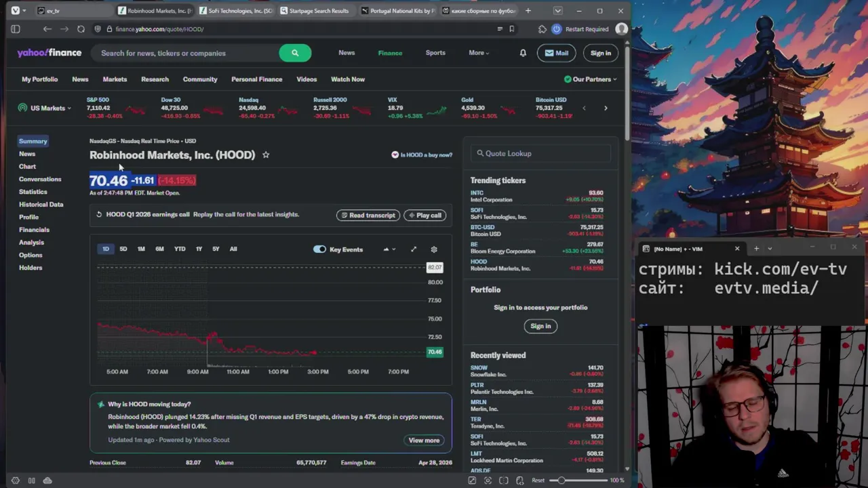Click View more on HOOD summary
Viewport: 868px width, 488px height.
(424, 441)
